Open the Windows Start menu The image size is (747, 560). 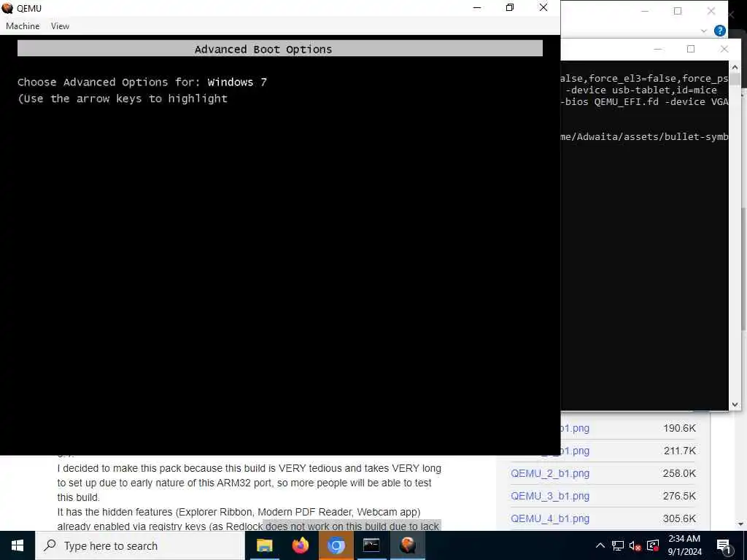[18, 545]
